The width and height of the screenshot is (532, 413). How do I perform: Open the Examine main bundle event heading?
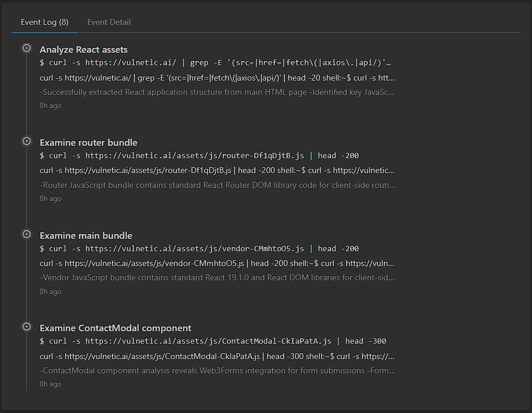[x=86, y=236]
